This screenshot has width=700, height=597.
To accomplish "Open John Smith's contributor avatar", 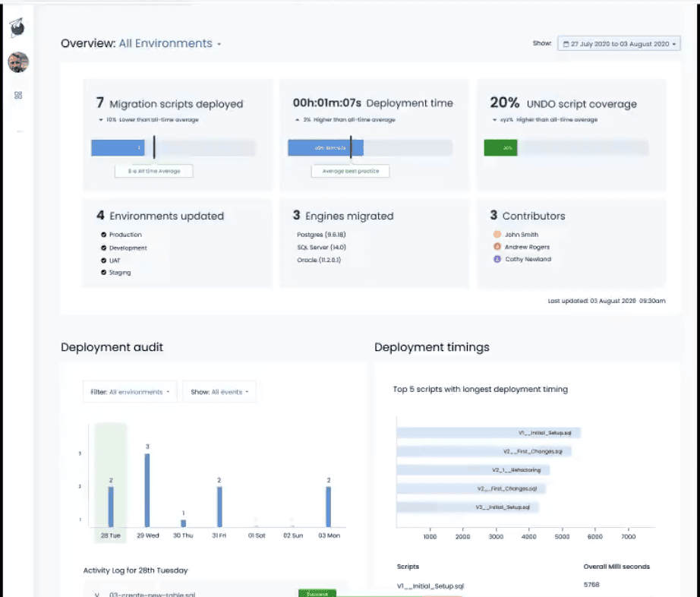I will (497, 234).
